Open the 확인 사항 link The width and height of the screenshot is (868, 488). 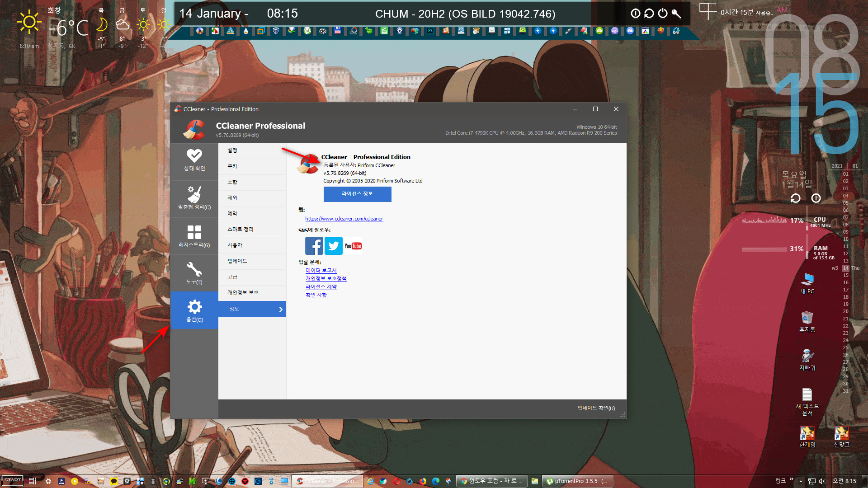pos(316,295)
